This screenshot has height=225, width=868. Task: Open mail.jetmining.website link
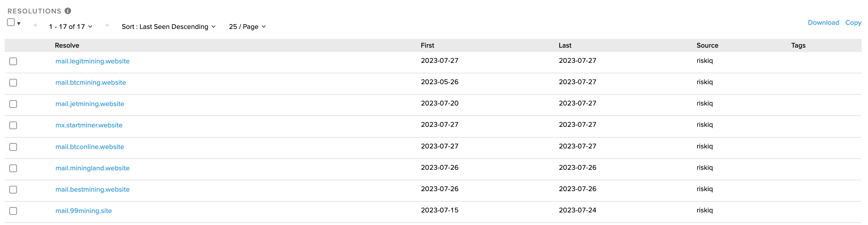[x=90, y=104]
